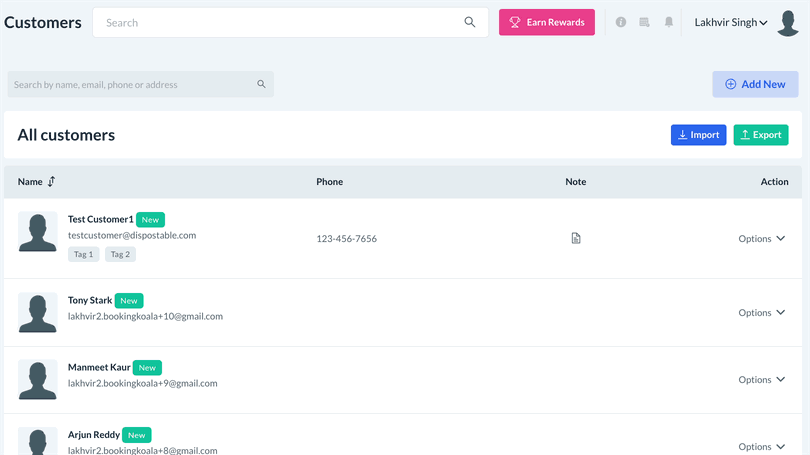
Task: Click New badge beside Manmeet Kaur
Action: 147,368
